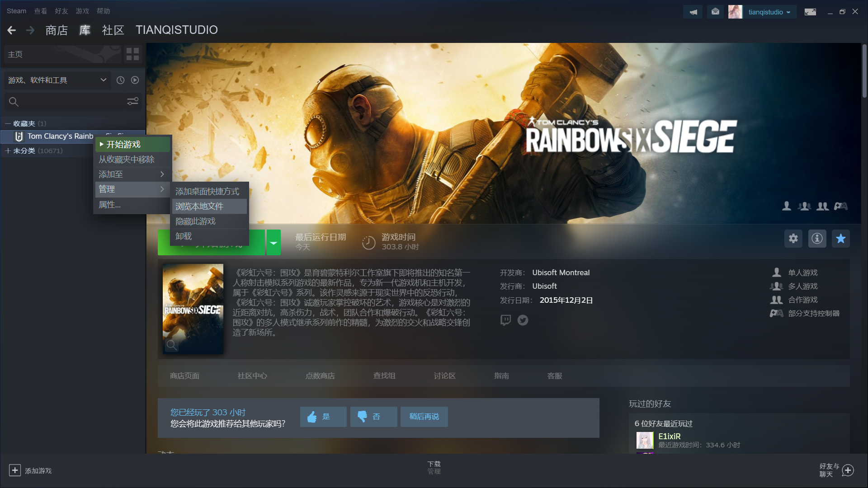Expand the 管理 submenu
Image resolution: width=868 pixels, height=488 pixels.
pyautogui.click(x=132, y=189)
